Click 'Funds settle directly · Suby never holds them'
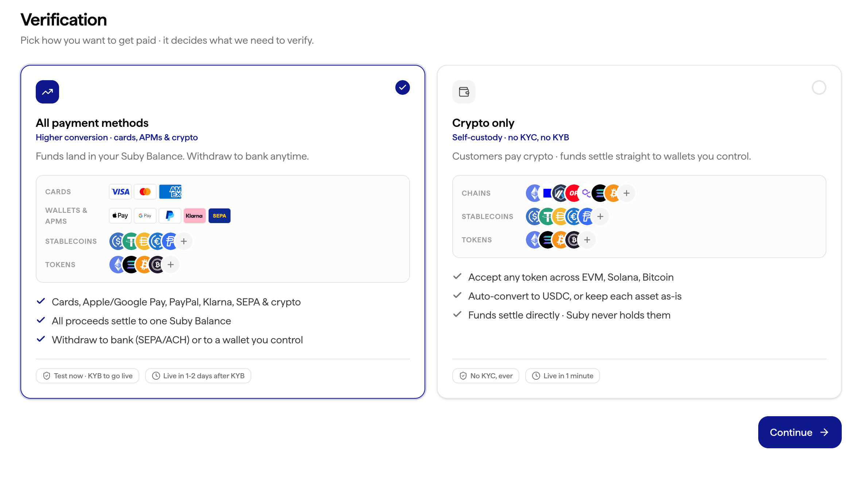The image size is (868, 492). pyautogui.click(x=569, y=315)
